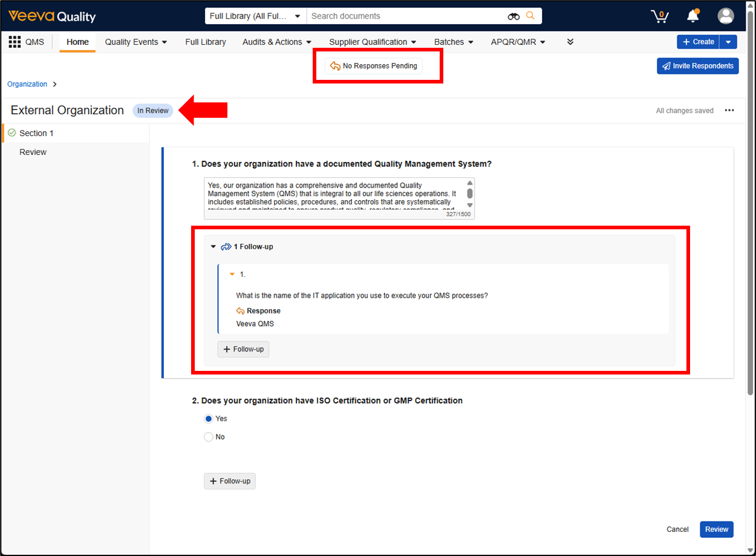756x556 pixels.
Task: Open the Create button dropdown arrow
Action: [728, 42]
